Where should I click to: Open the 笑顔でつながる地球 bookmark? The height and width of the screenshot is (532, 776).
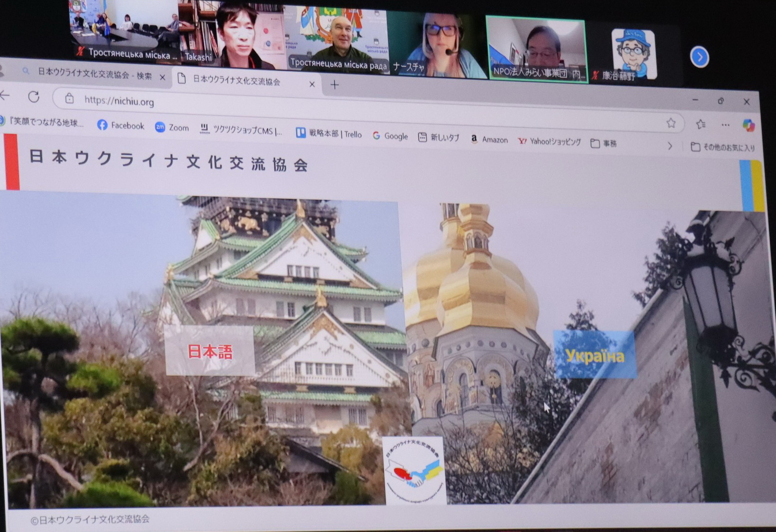pos(42,122)
